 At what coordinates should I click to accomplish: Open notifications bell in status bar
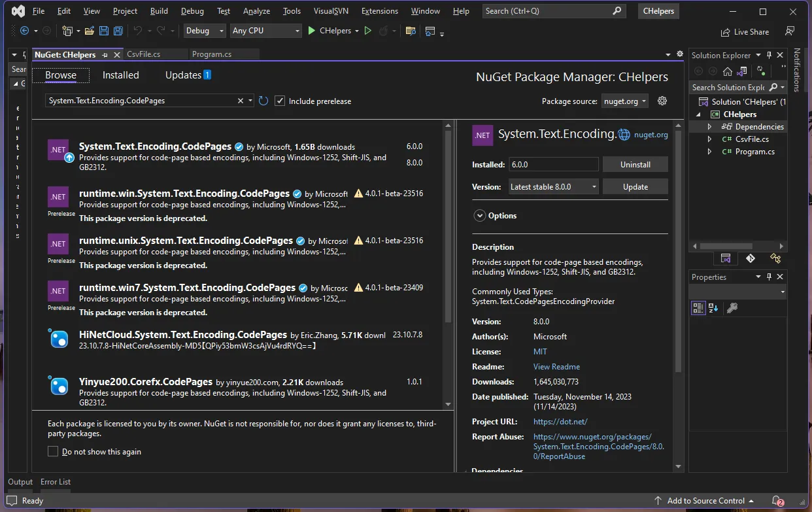pos(777,501)
